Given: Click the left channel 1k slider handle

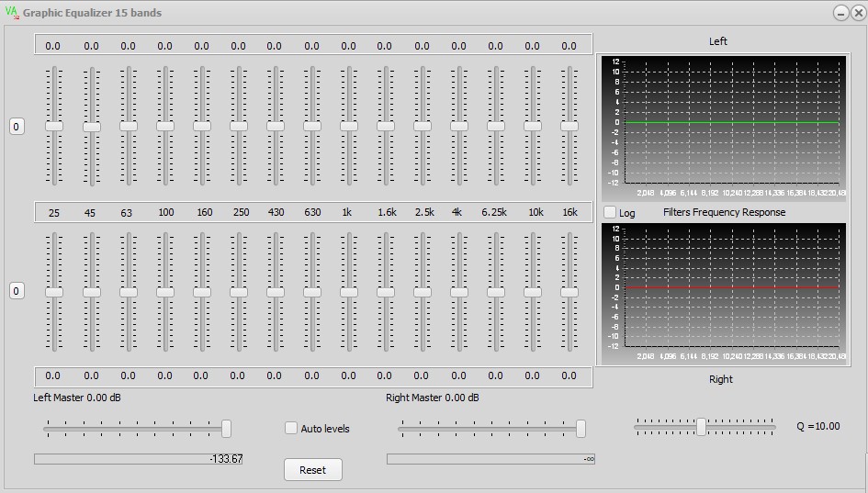Looking at the screenshot, I should click(x=348, y=126).
